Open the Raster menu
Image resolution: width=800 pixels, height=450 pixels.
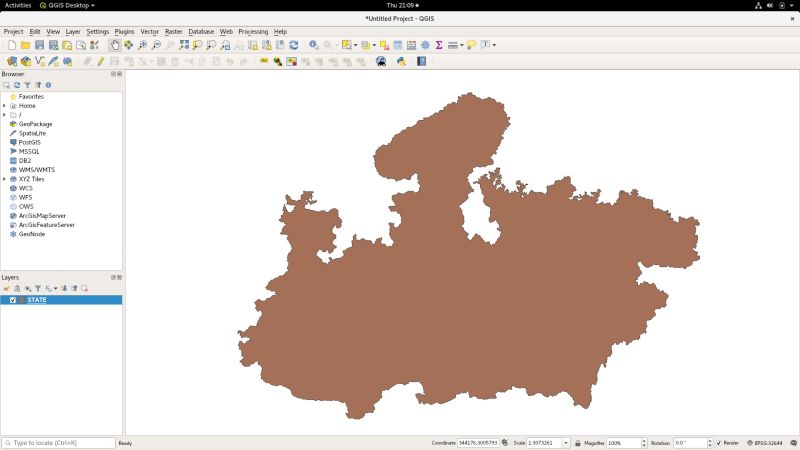pos(173,32)
